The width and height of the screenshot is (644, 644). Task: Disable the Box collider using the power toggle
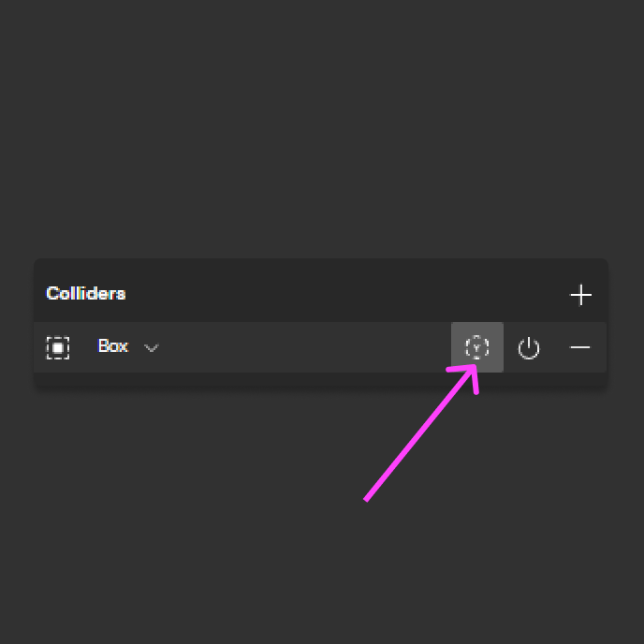(x=529, y=348)
